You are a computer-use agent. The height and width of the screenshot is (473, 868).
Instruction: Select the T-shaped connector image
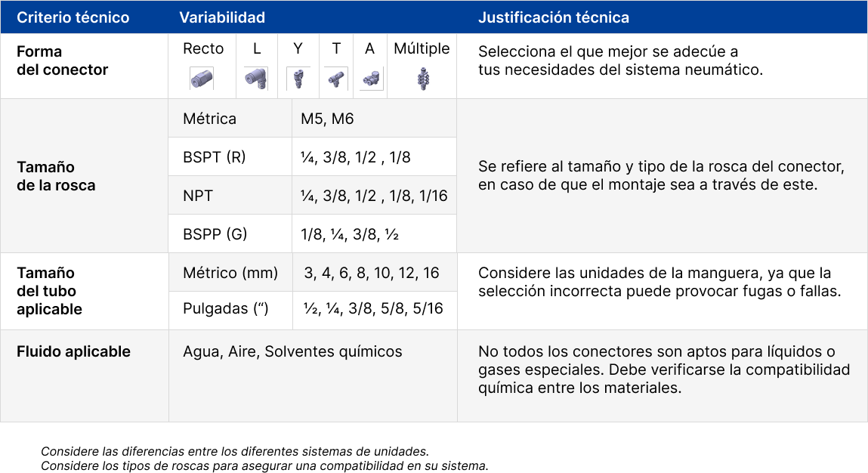coord(335,77)
